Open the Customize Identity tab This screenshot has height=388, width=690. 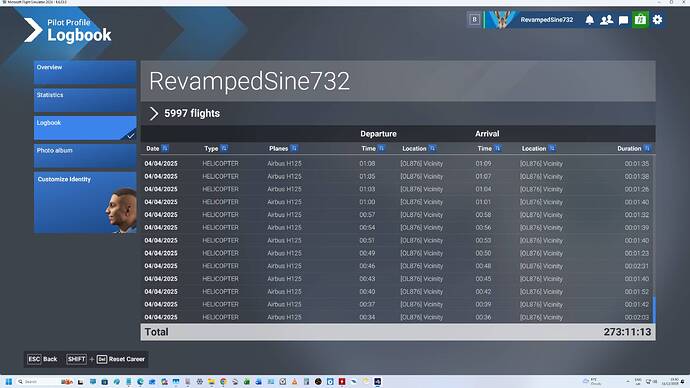(85, 202)
